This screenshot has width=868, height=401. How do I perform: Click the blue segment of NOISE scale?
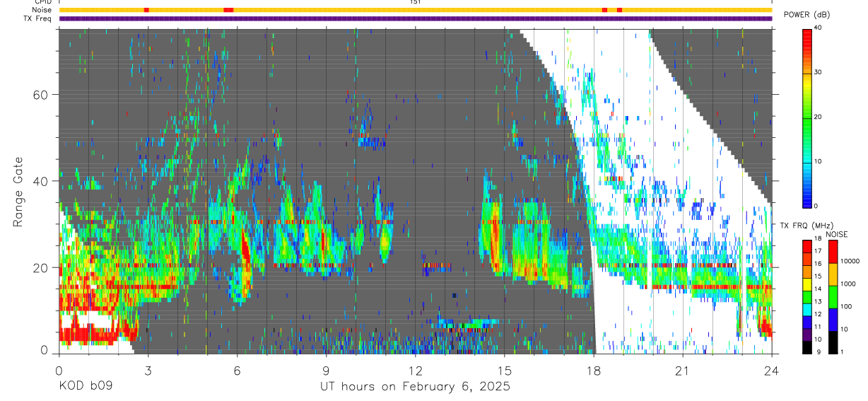[833, 320]
